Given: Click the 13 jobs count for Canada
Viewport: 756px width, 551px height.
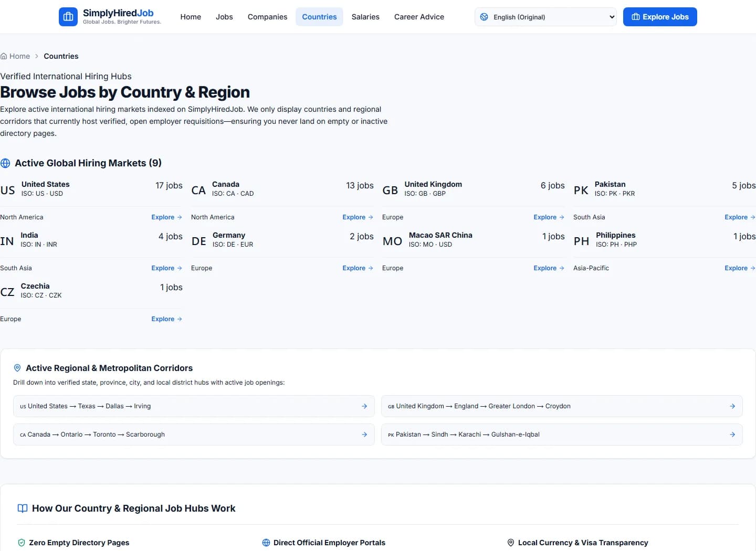Looking at the screenshot, I should pyautogui.click(x=360, y=185).
